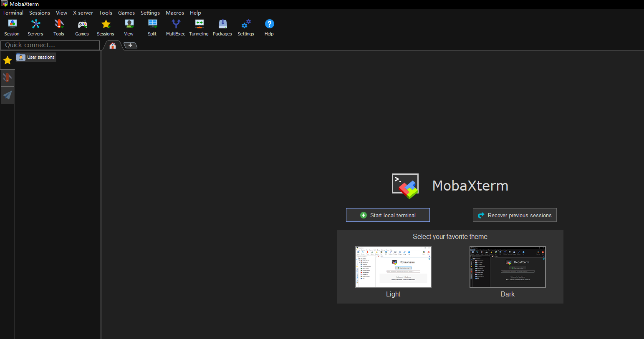This screenshot has height=339, width=644.
Task: Open the View menu
Action: [x=62, y=13]
